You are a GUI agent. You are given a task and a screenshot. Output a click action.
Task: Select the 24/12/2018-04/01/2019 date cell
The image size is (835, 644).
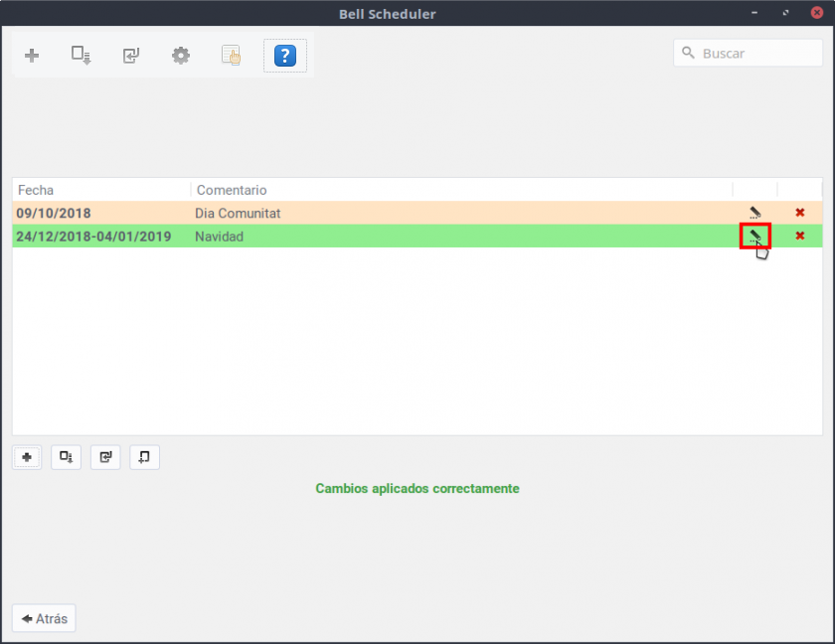94,237
